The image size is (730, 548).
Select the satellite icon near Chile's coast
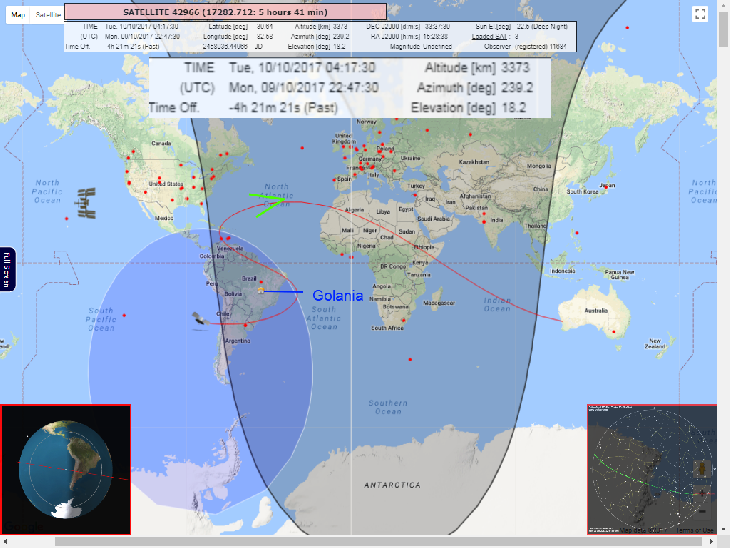(201, 318)
